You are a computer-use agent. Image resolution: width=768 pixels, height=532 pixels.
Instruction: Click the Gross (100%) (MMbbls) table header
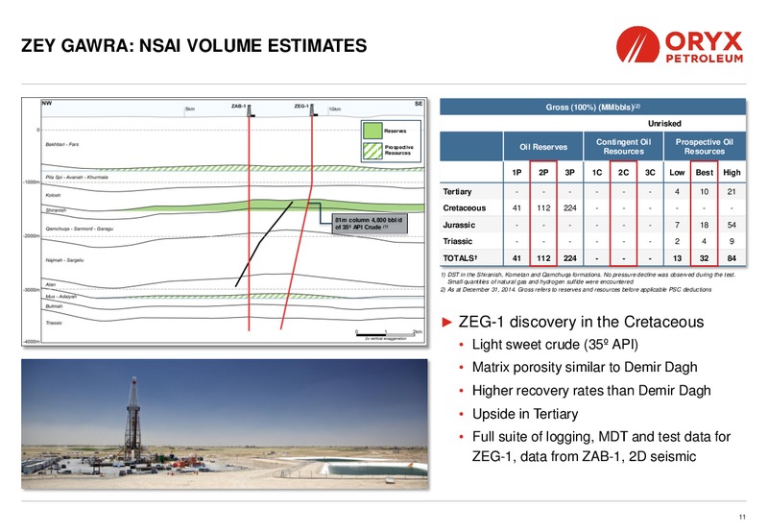point(592,107)
